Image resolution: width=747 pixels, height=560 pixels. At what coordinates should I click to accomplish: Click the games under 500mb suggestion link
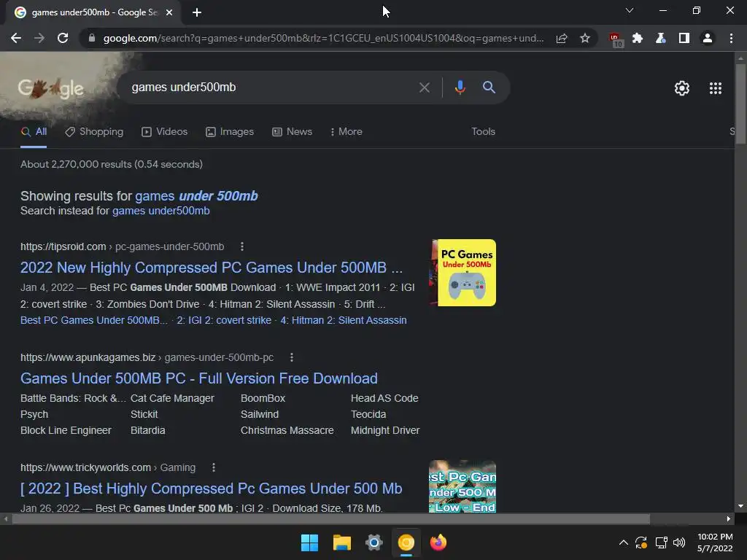pyautogui.click(x=196, y=195)
